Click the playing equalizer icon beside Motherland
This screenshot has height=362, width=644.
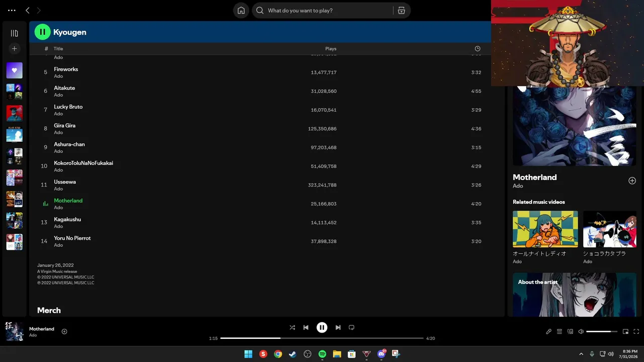45,204
